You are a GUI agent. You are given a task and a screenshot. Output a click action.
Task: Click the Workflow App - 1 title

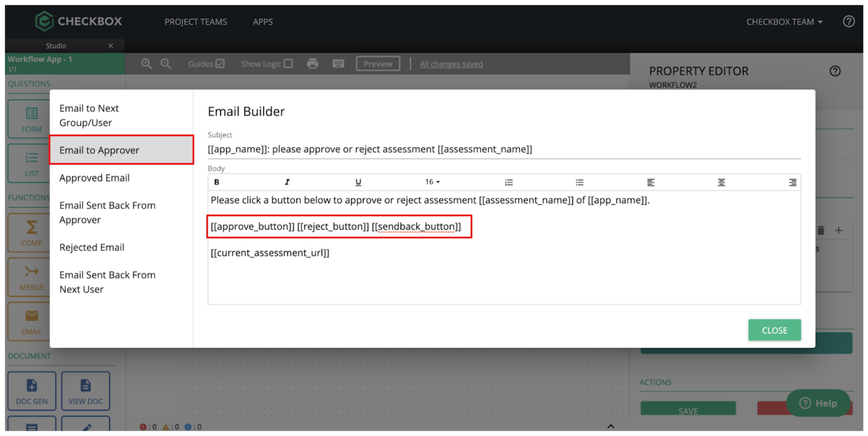(x=40, y=59)
